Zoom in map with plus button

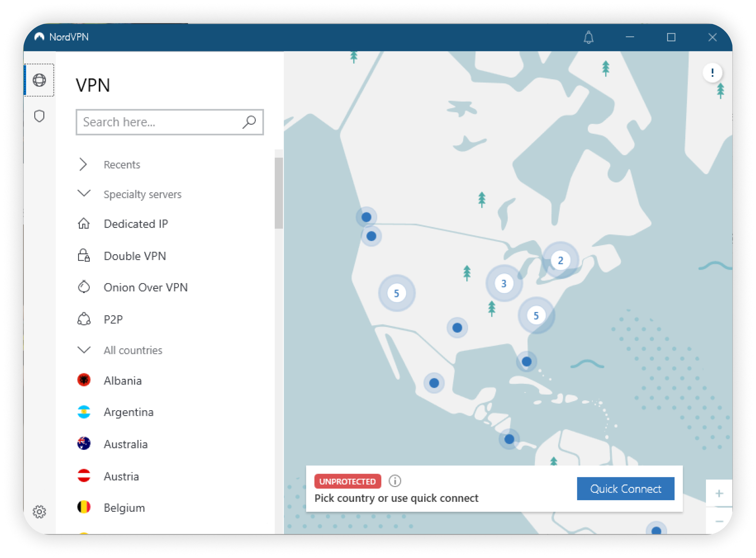click(x=719, y=493)
